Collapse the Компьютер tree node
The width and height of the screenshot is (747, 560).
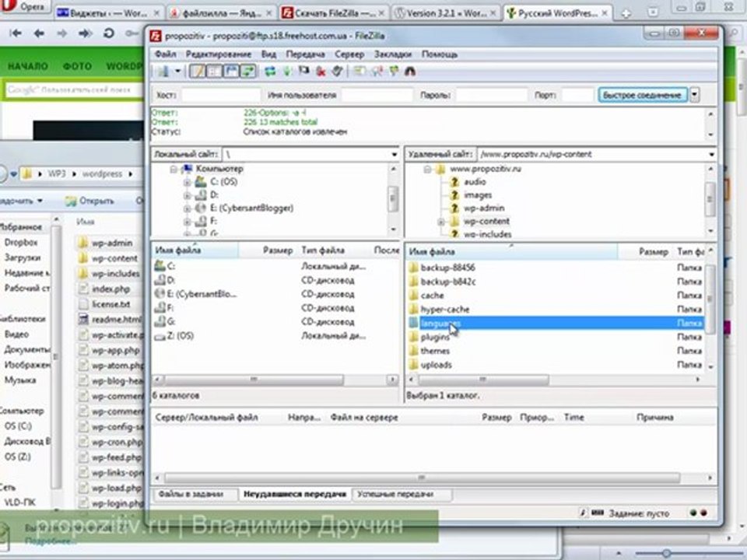tap(174, 169)
